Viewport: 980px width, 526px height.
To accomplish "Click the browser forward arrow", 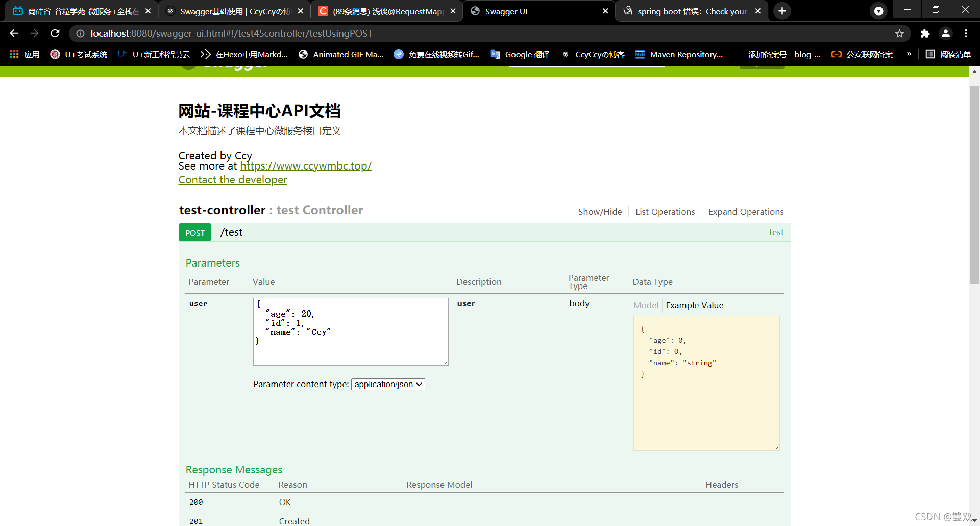I will tap(34, 33).
